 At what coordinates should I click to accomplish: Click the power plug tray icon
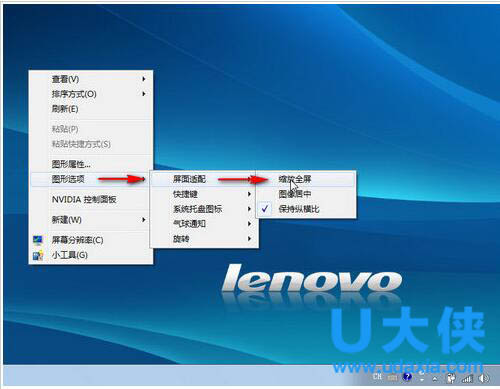[x=451, y=378]
